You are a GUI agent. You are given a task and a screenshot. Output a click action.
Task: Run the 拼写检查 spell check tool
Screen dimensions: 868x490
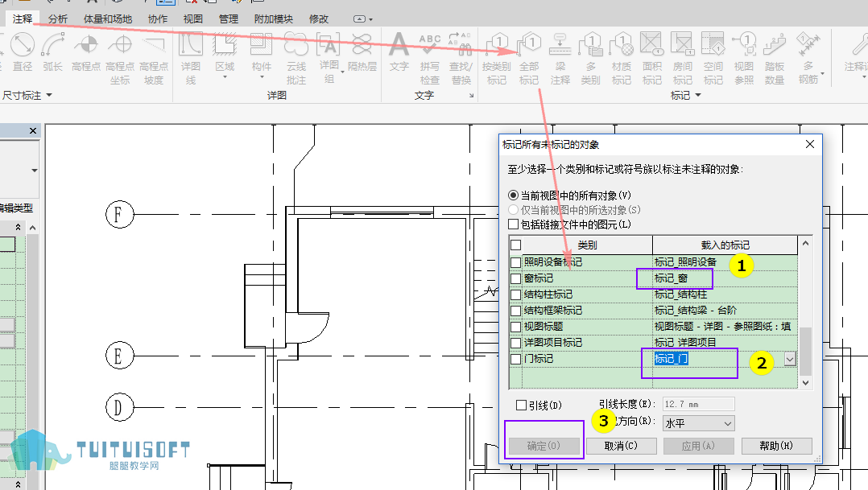pos(430,58)
